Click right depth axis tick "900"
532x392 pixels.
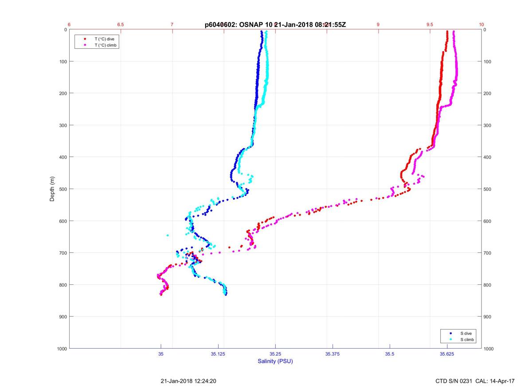click(488, 317)
